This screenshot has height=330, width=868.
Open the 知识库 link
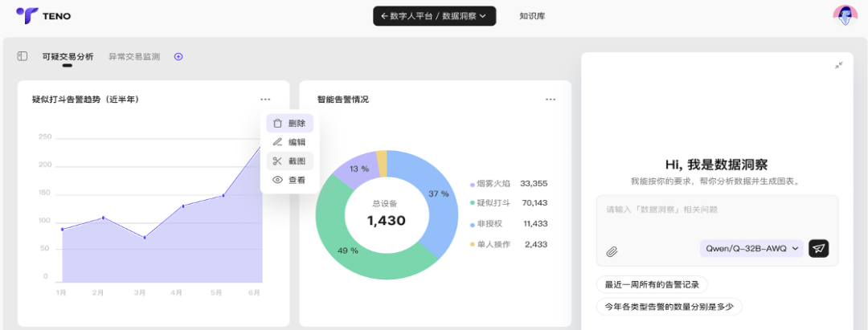point(532,15)
